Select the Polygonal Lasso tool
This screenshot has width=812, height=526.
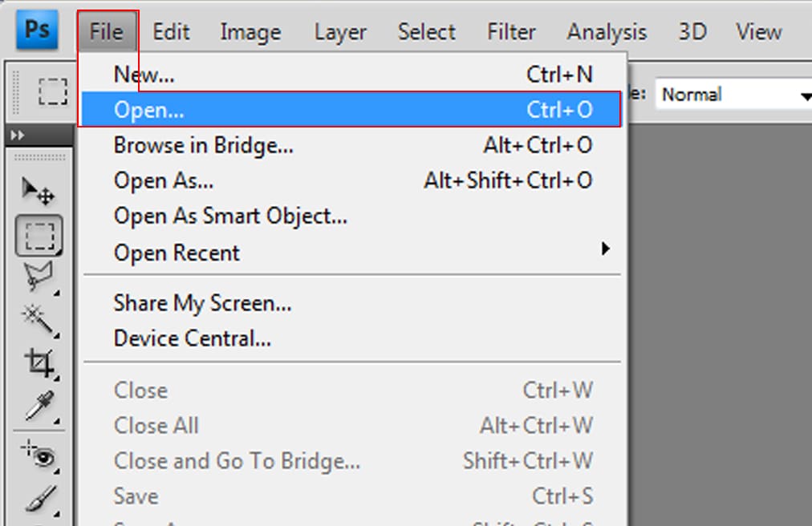38,277
